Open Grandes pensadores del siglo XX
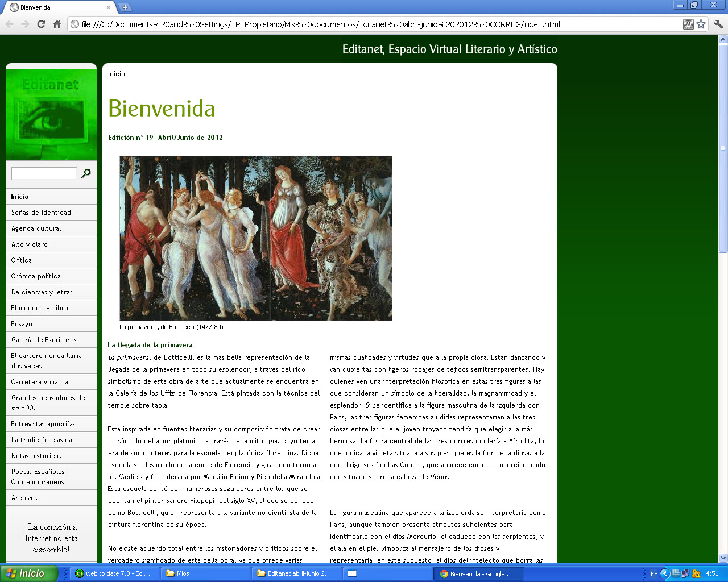 (51, 403)
